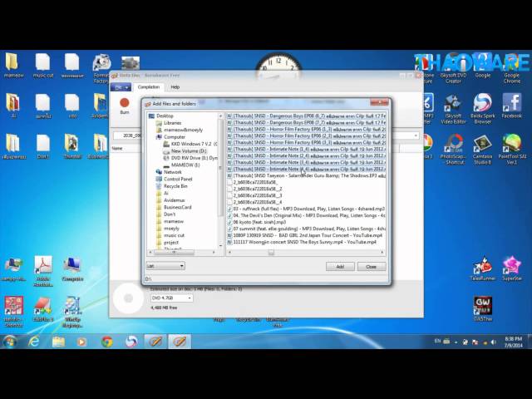
Task: Select the 1080P SNSD BAD GIRL concert file
Action: (x=305, y=235)
